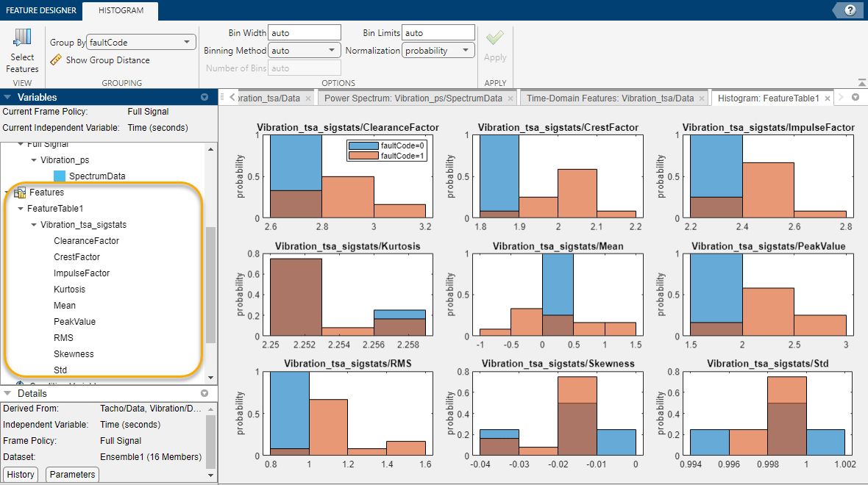Click the History button
Screen dimensions: 868x485
21,475
